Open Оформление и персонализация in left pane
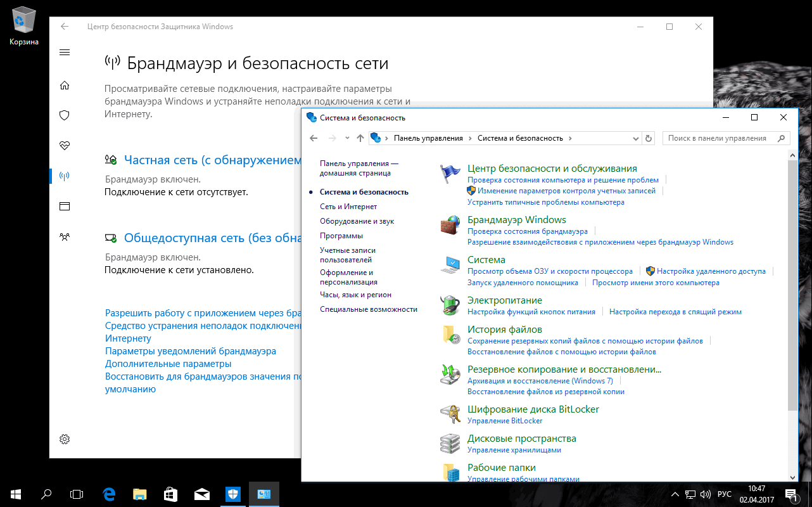The image size is (812, 507). [x=349, y=277]
